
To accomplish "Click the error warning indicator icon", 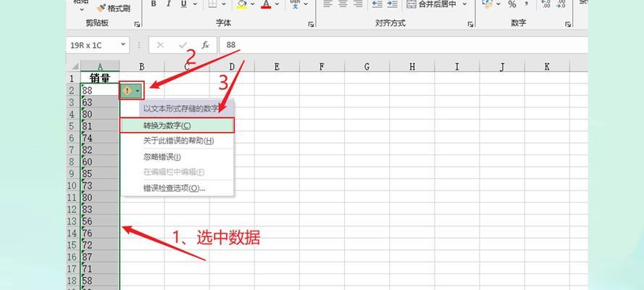I will tap(127, 91).
